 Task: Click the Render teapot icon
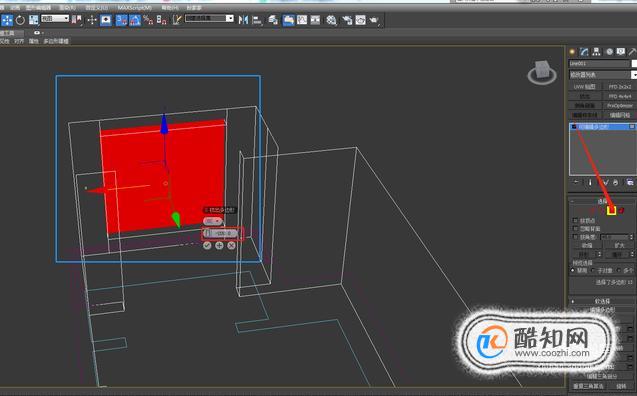(x=374, y=20)
